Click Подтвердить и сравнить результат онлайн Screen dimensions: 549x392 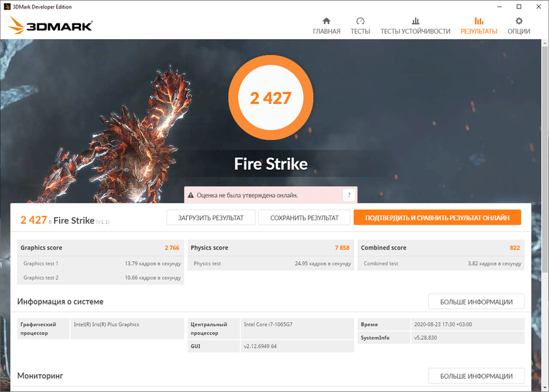tap(437, 218)
